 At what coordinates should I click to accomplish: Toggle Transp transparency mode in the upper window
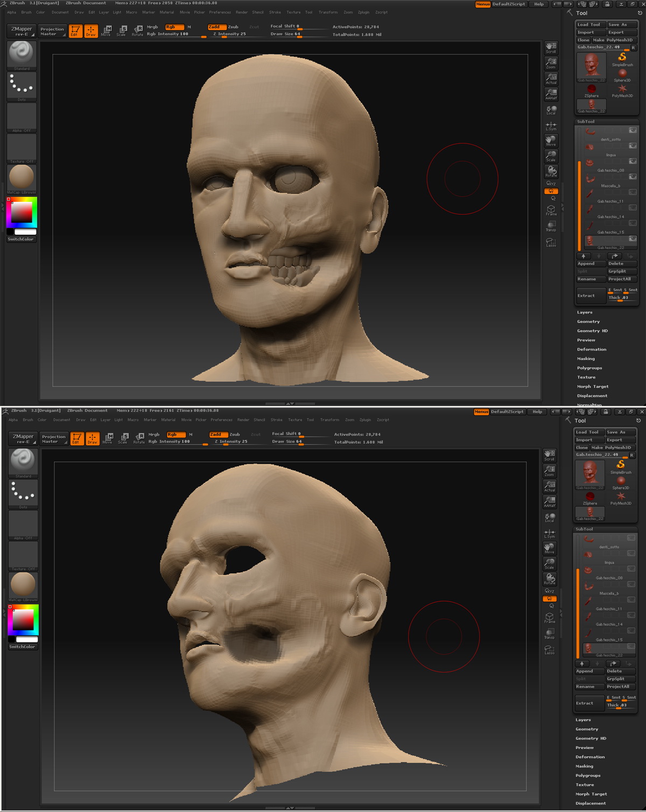tap(551, 226)
